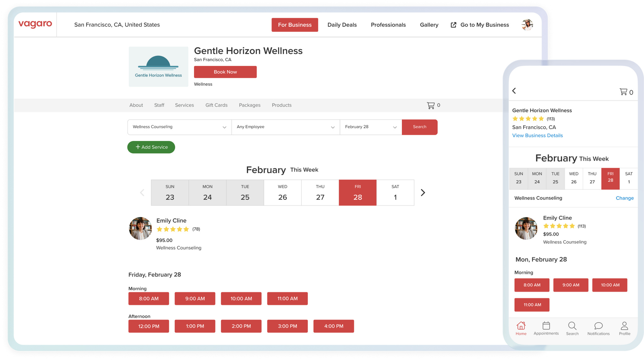Open Gallery in the top navigation
The width and height of the screenshot is (644, 360).
429,25
